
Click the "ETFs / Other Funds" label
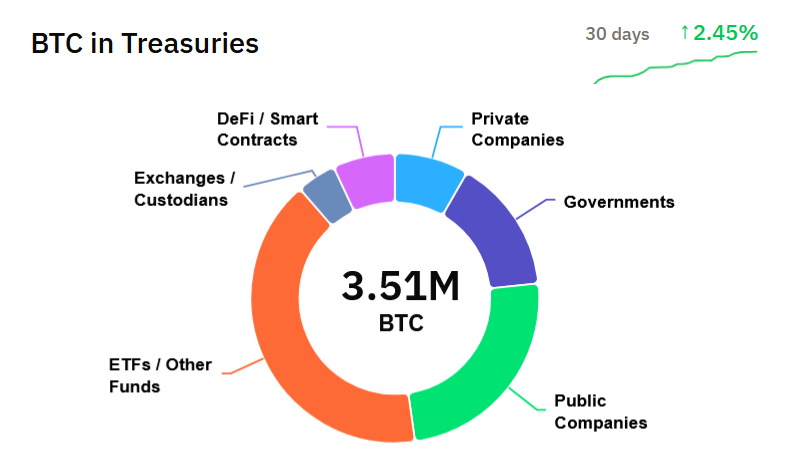(x=160, y=375)
